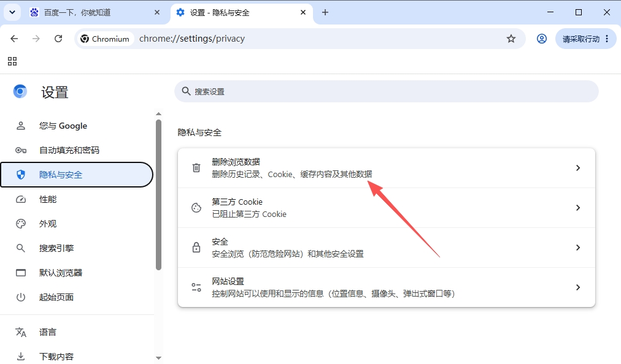Click the address bar URL

192,39
